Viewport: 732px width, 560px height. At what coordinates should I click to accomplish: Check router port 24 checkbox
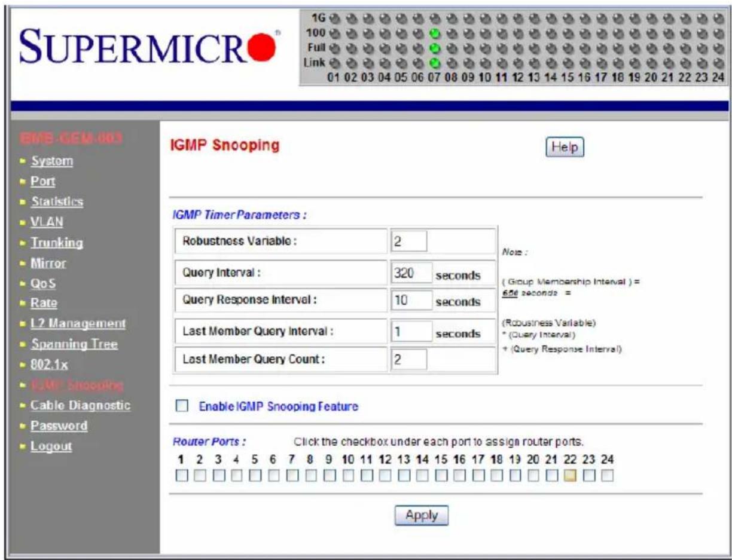click(x=607, y=476)
